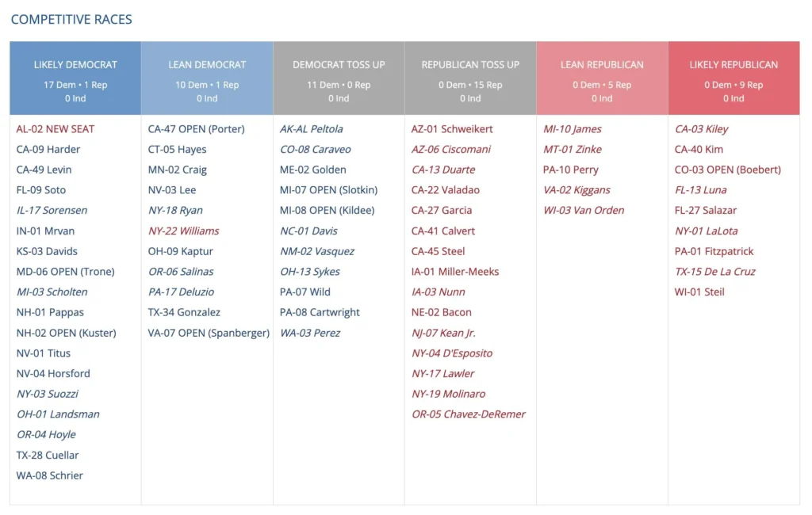812x515 pixels.
Task: Click the AK-AL Peltola race link
Action: pyautogui.click(x=311, y=129)
